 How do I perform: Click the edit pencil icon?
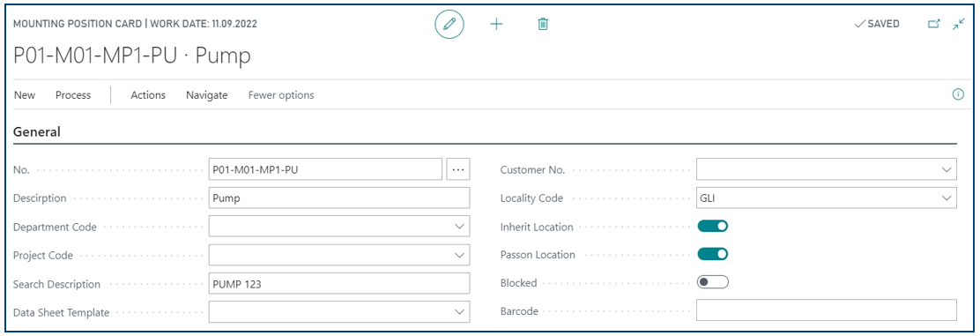point(449,25)
